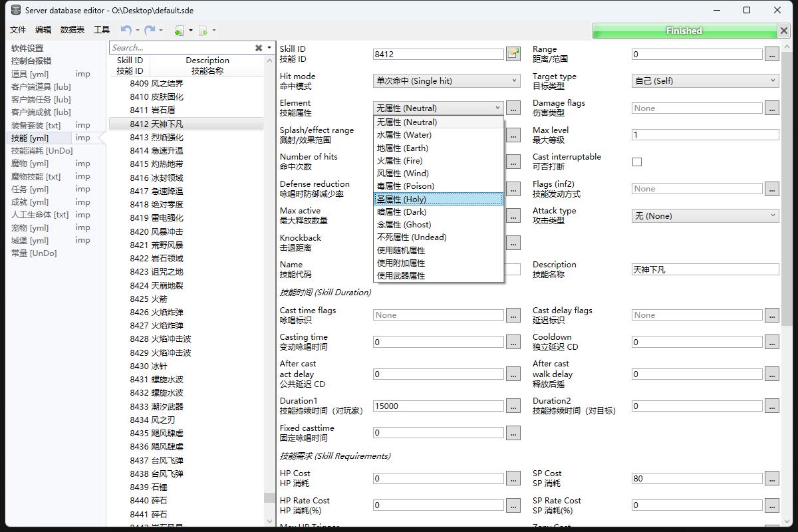Click the edit icon beside Skill ID field
This screenshot has height=532, width=798.
click(x=513, y=54)
